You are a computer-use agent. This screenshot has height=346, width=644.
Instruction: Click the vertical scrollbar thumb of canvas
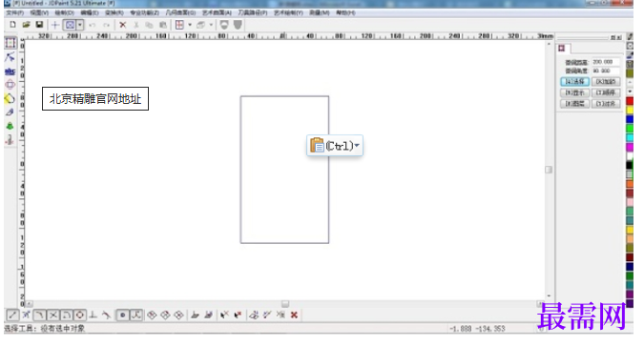[x=549, y=170]
